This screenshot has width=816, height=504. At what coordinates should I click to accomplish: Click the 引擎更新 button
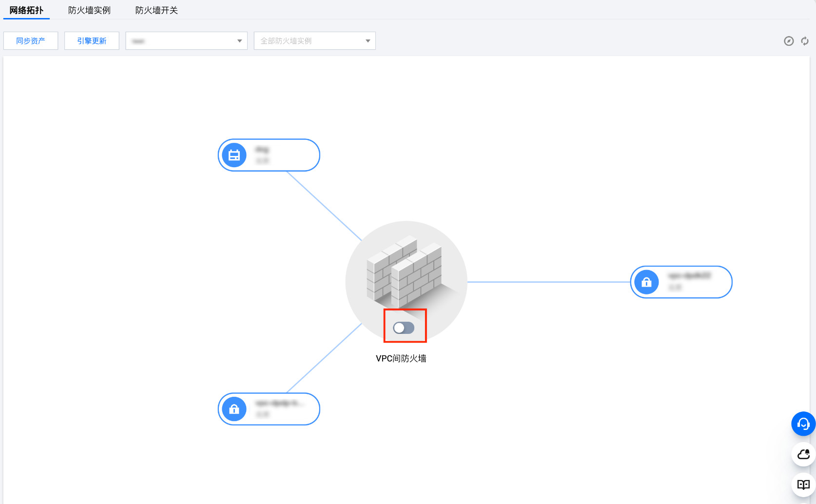click(92, 41)
